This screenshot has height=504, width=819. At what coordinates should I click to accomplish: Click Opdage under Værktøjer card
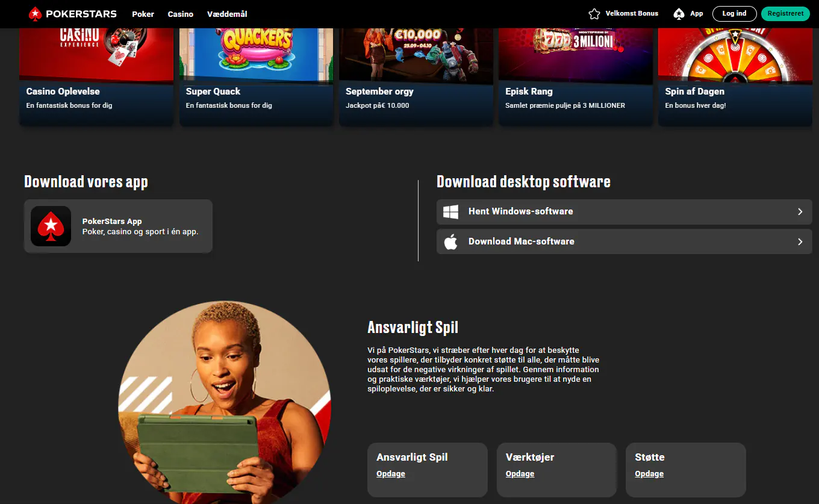tap(520, 474)
